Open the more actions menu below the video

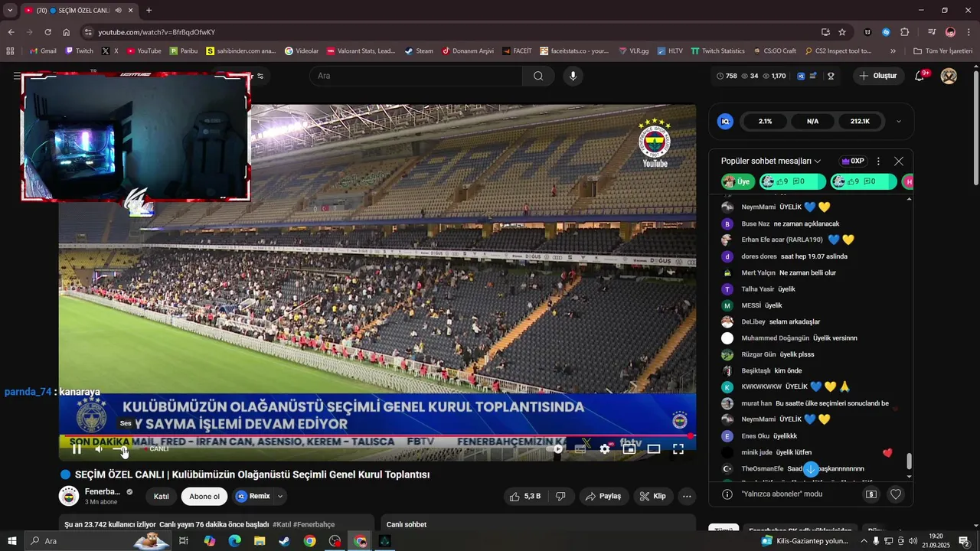pyautogui.click(x=687, y=496)
